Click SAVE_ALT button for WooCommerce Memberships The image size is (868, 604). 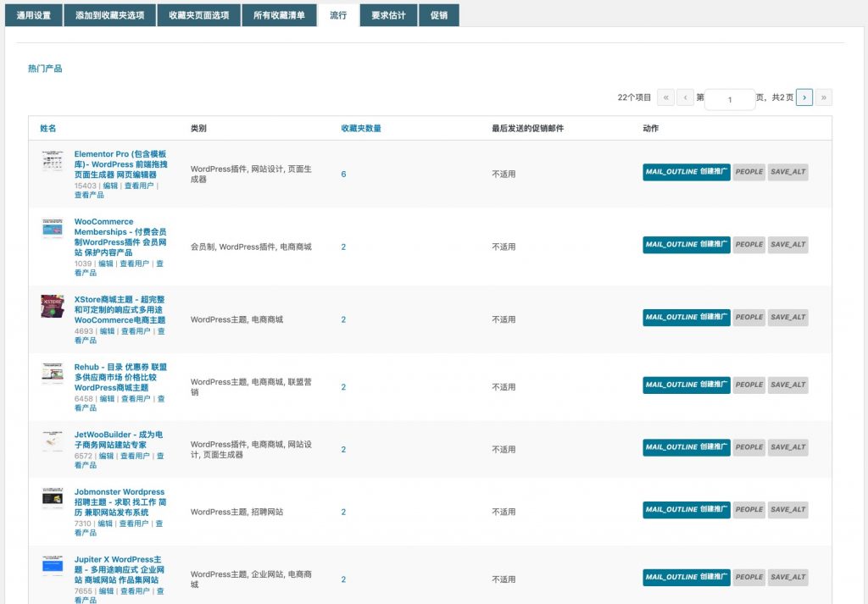click(x=787, y=245)
